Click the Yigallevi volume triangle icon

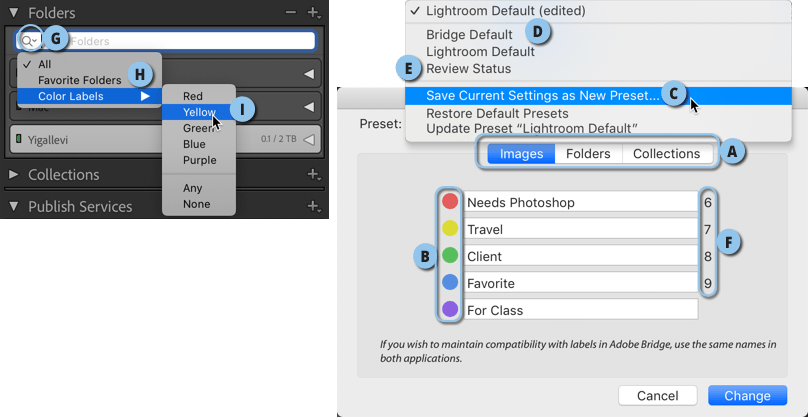click(308, 139)
